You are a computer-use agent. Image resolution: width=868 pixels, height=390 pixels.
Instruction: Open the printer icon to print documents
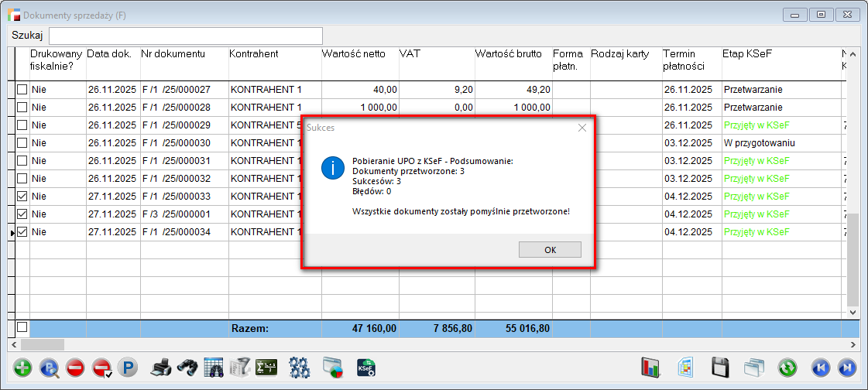(x=160, y=368)
